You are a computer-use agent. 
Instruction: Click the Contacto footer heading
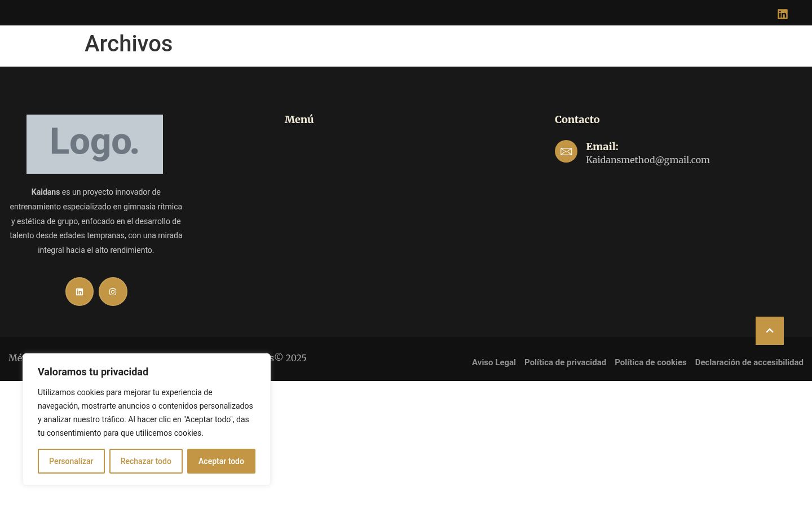pos(577,119)
